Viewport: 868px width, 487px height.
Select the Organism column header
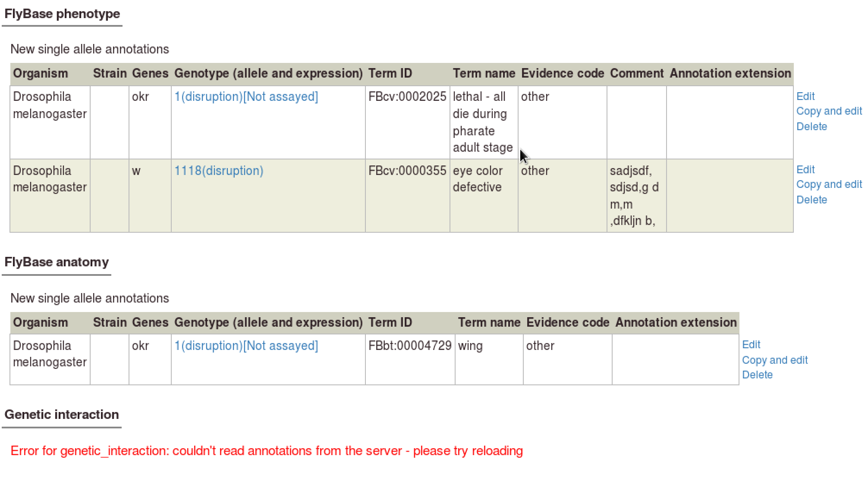[x=41, y=73]
